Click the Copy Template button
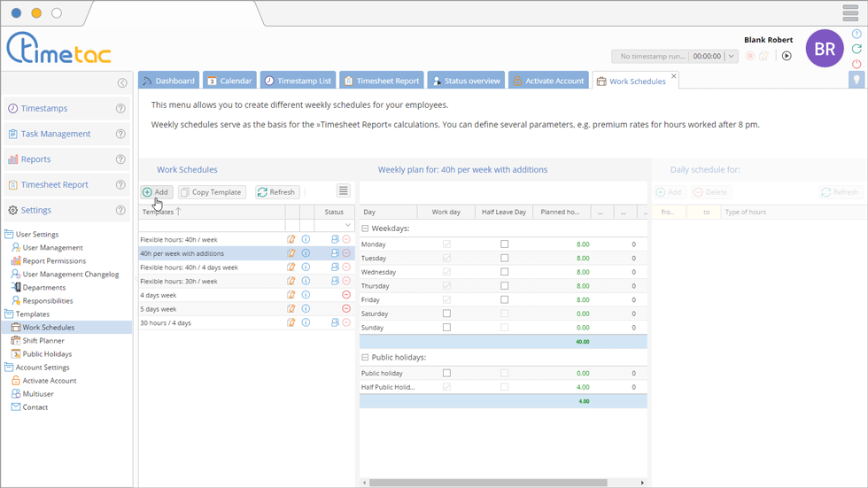Image resolution: width=868 pixels, height=488 pixels. [x=212, y=192]
